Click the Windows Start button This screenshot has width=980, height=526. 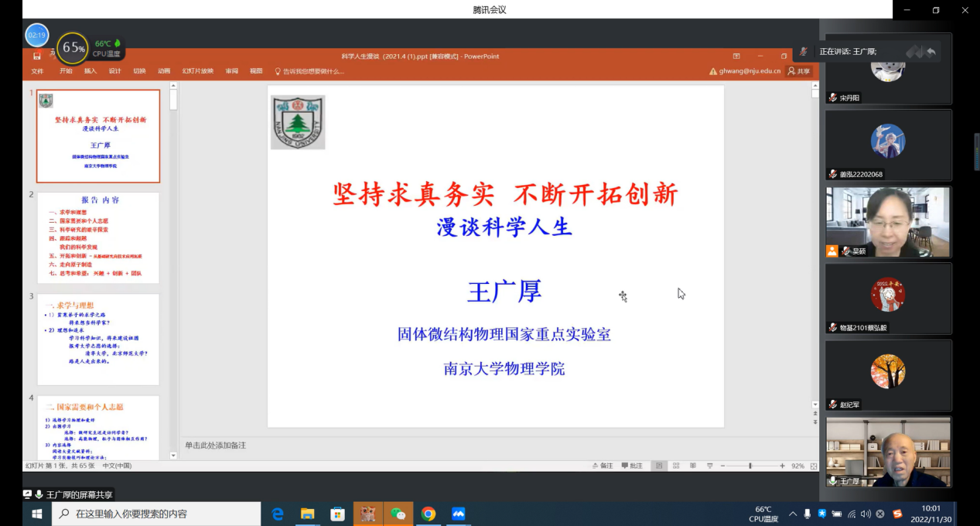click(x=36, y=514)
